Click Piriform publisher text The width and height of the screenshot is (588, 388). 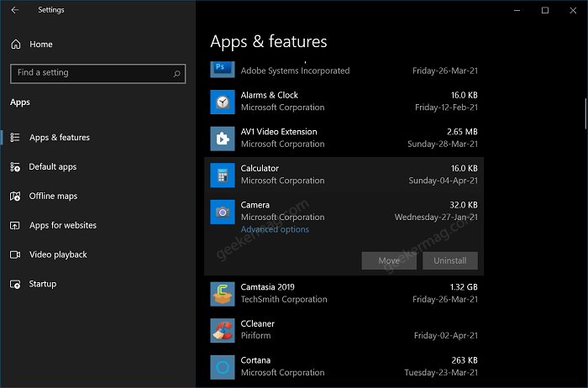tap(255, 336)
